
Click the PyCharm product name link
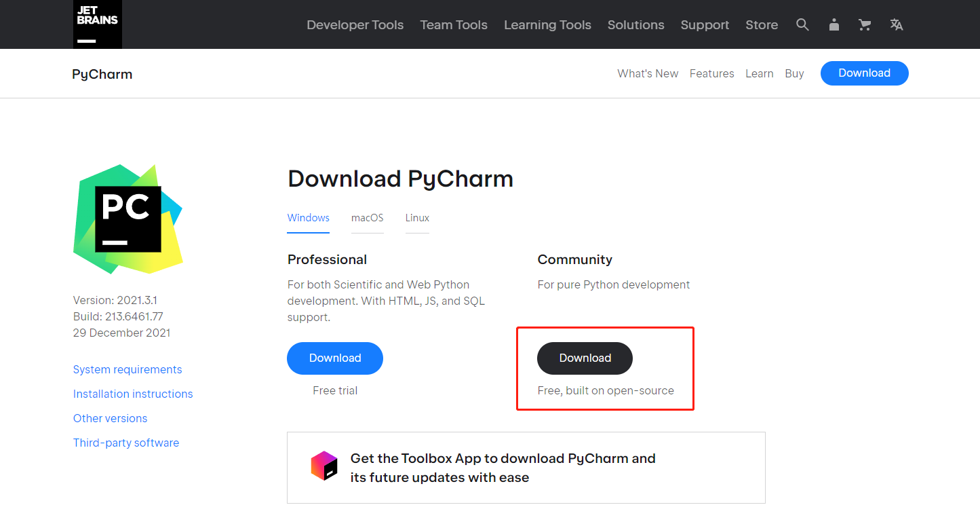(102, 74)
